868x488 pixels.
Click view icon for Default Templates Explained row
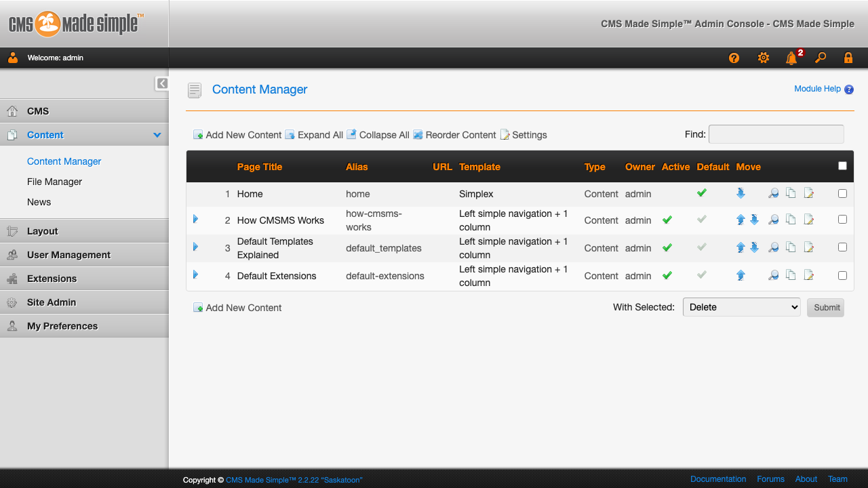click(x=773, y=248)
